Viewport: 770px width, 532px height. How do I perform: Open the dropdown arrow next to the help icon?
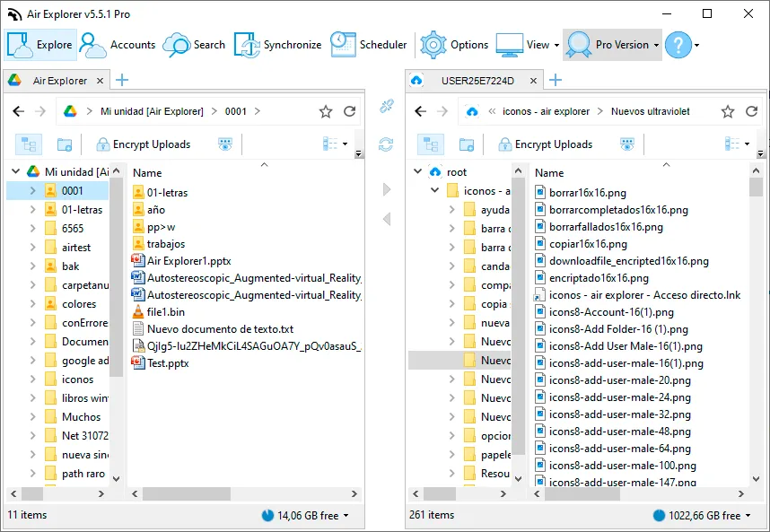tap(696, 45)
